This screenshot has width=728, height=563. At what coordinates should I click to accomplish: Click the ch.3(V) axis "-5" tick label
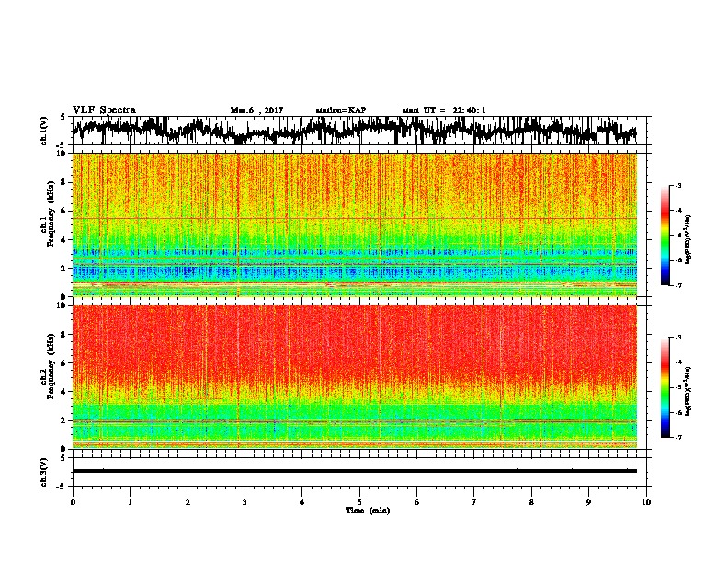61,488
